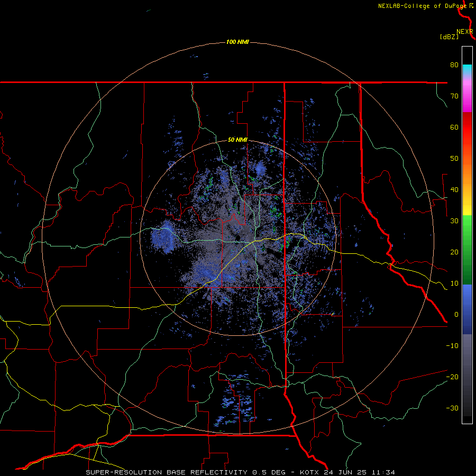This screenshot has width=476, height=476.
Task: Click the '50 NMI' range ring label
Action: 237,140
